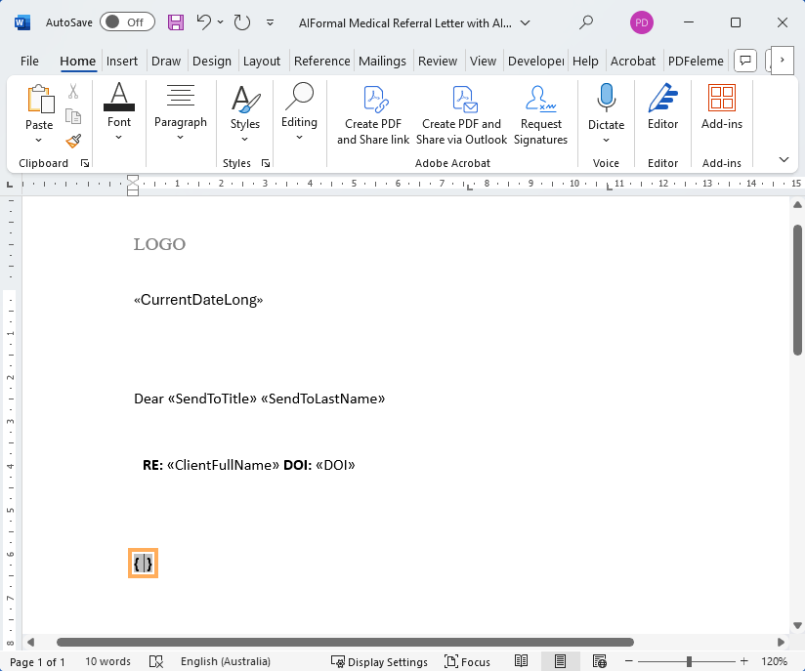
Task: Click the Cut scissors icon
Action: coord(73,92)
